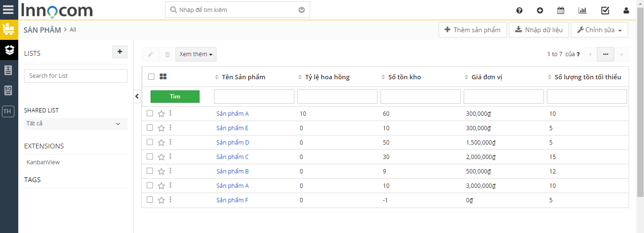Viewport: 644px width, 233px height.
Task: Click the Search for List field
Action: [x=76, y=76]
